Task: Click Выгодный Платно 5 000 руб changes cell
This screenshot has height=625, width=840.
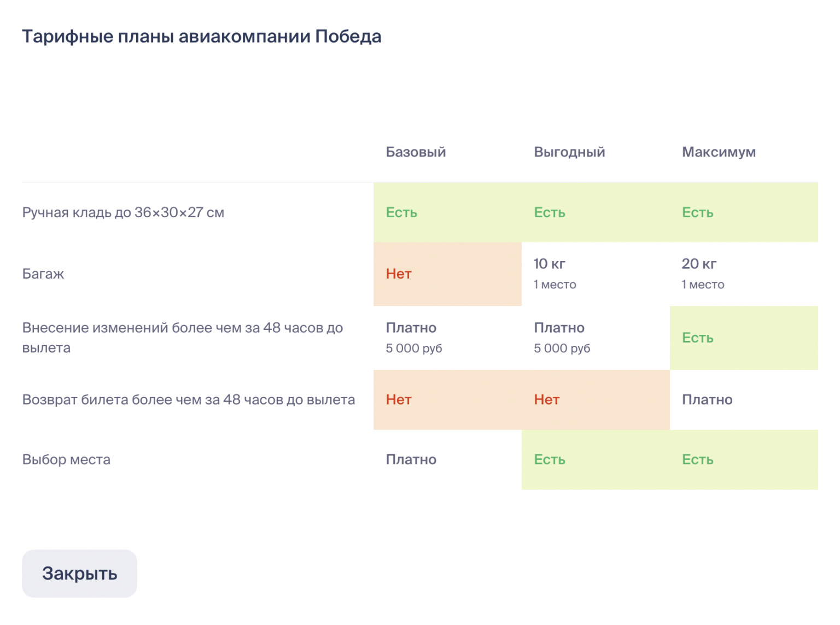Action: click(x=562, y=337)
